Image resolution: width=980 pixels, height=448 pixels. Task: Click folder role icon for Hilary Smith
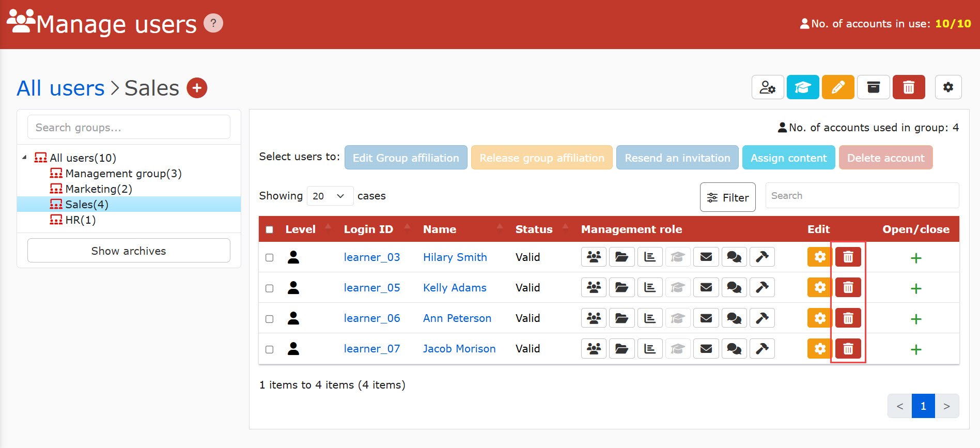(622, 257)
